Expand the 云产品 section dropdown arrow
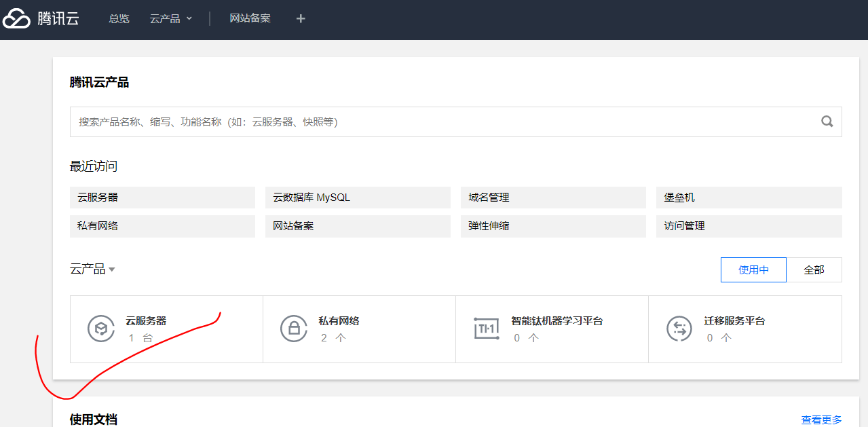The height and width of the screenshot is (427, 868). [112, 270]
